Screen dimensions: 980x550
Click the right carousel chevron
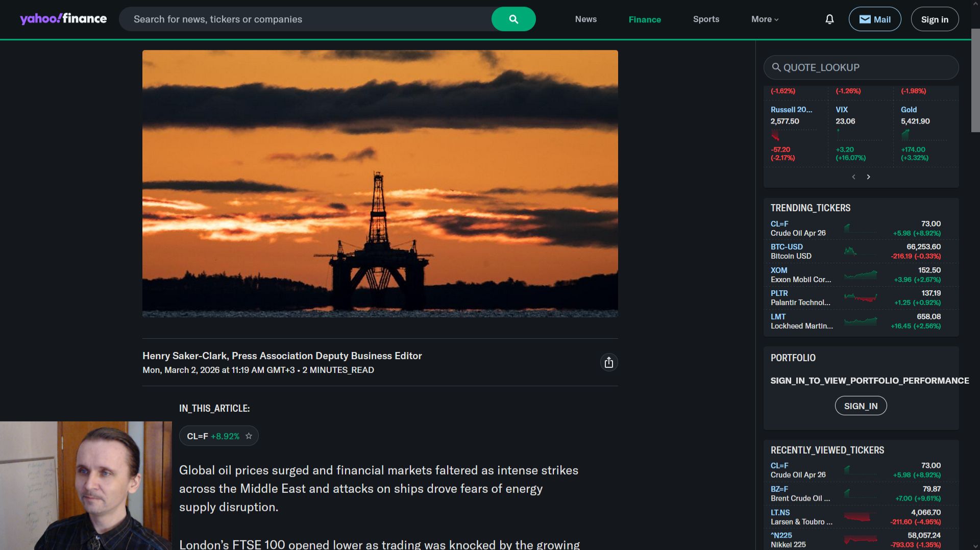click(869, 177)
